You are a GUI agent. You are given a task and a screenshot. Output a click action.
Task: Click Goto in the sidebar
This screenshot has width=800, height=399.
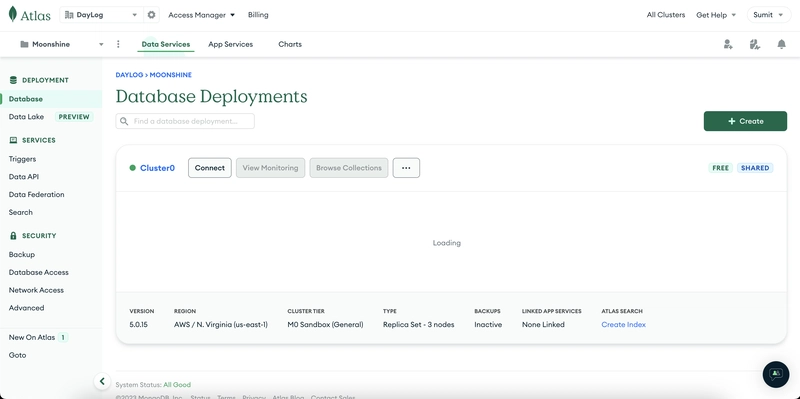[x=17, y=355]
